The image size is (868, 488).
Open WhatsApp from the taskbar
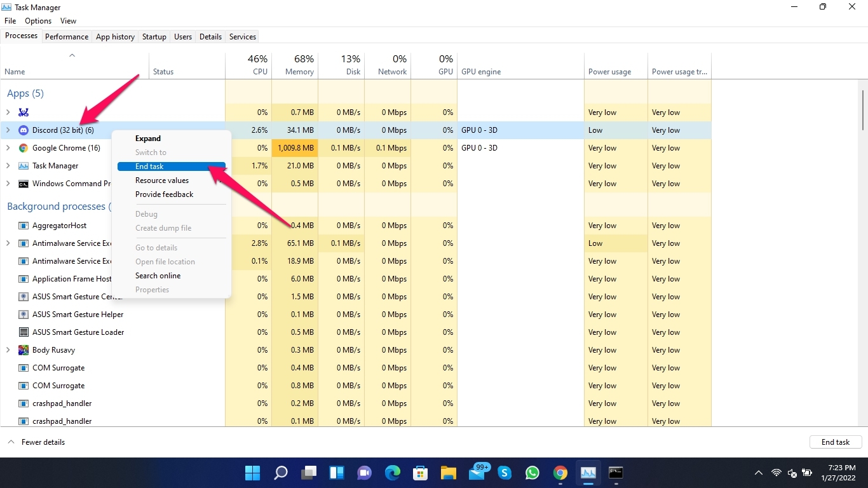(532, 473)
